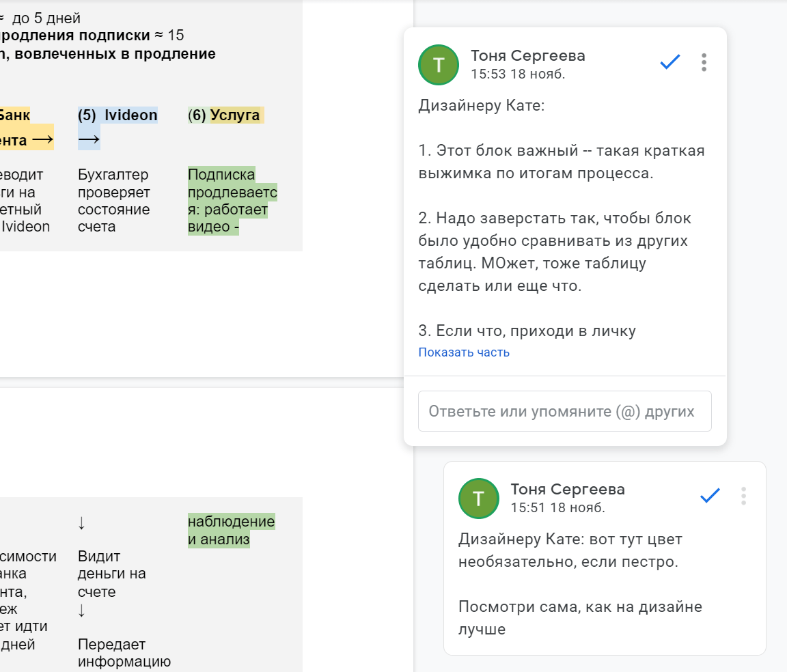This screenshot has height=672, width=787.
Task: Open three-dot menu on the 15:51 comment
Action: point(743,496)
